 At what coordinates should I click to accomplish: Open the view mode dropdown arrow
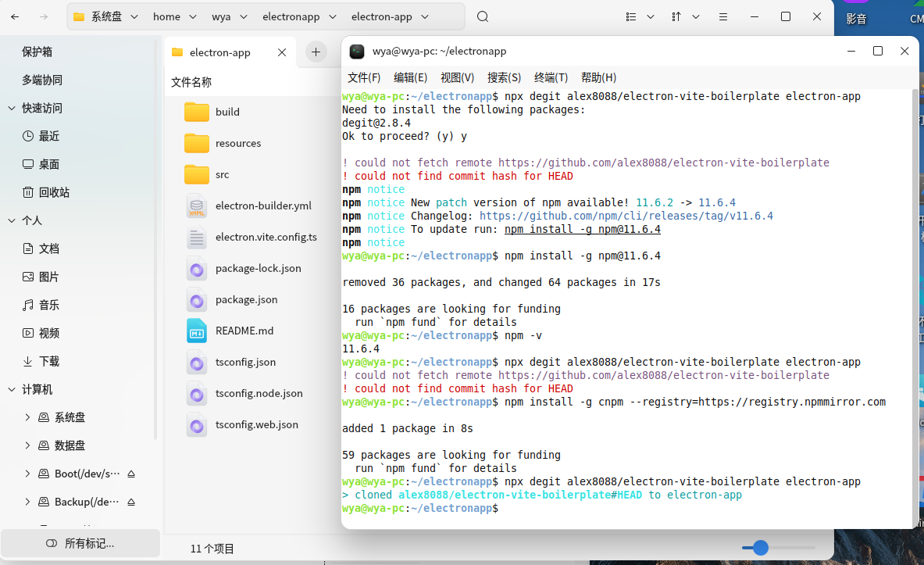(x=651, y=16)
